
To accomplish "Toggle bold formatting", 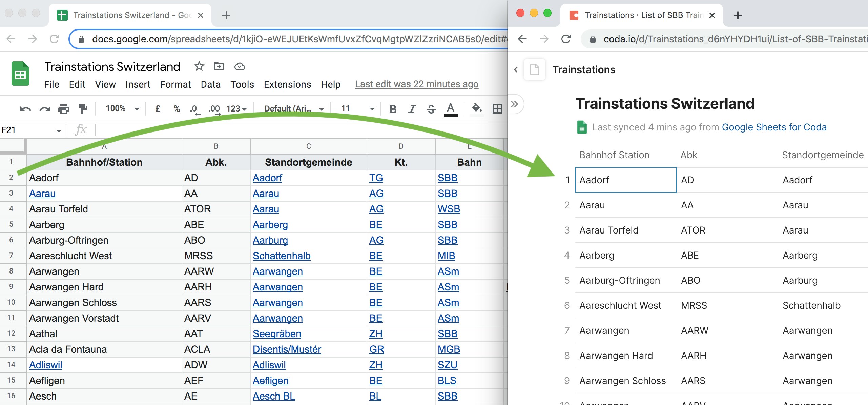I will pyautogui.click(x=393, y=109).
